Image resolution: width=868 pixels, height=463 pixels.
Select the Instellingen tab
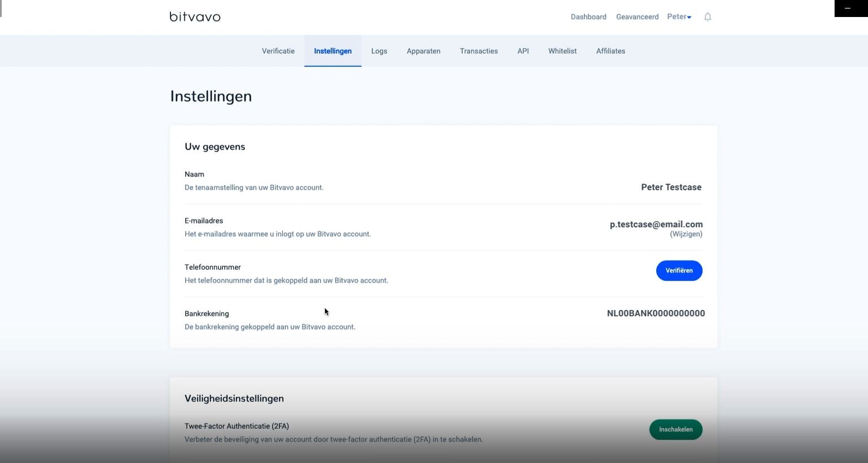[332, 51]
